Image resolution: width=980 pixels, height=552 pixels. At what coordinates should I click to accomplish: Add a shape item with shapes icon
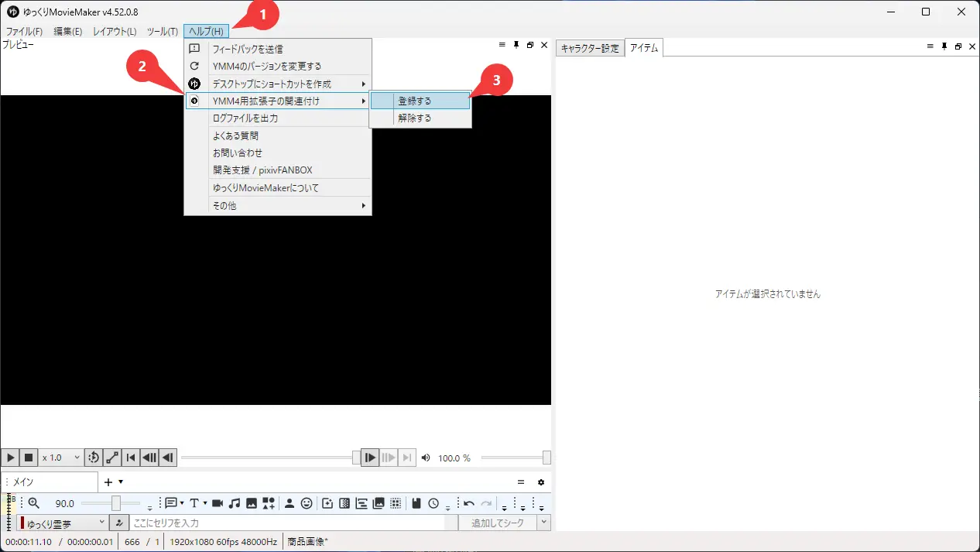[269, 503]
